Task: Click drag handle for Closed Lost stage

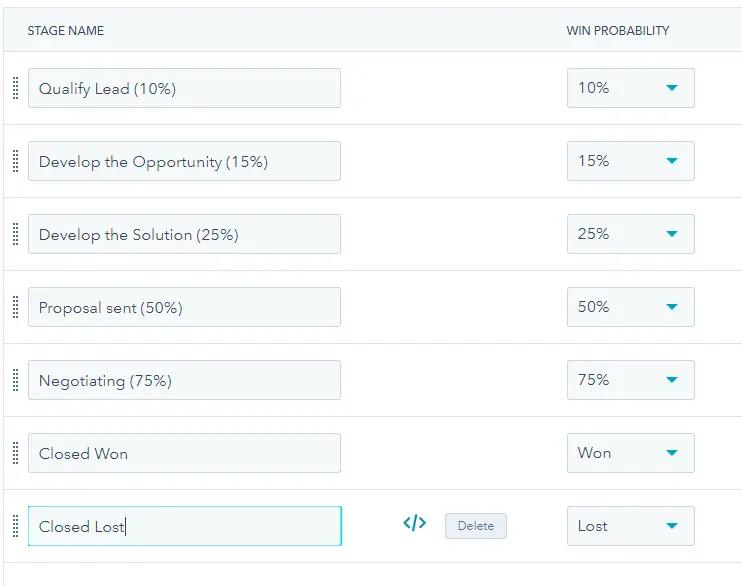Action: pos(15,526)
